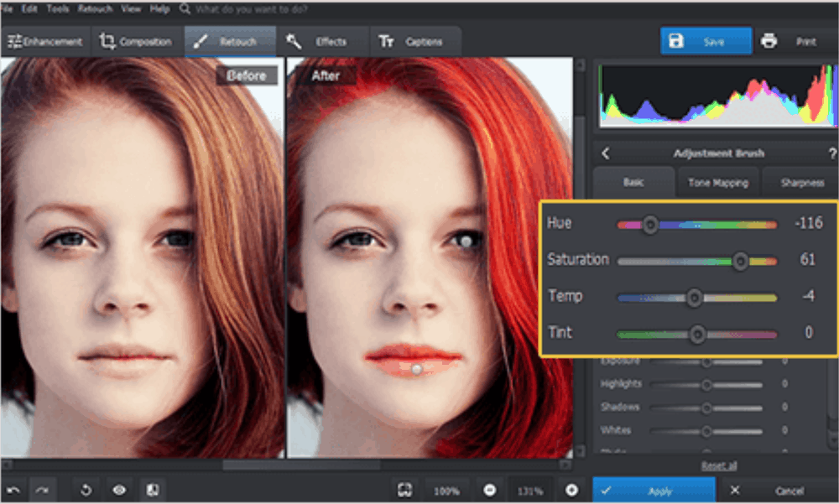Open the View menu

[131, 9]
